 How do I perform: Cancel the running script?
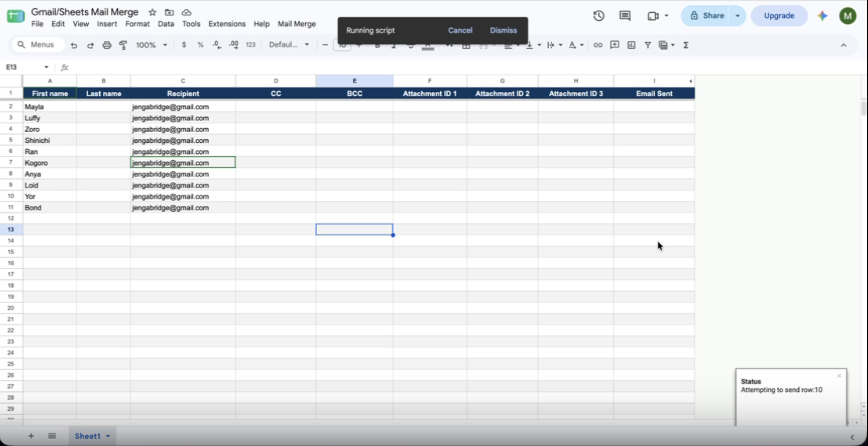pyautogui.click(x=460, y=30)
